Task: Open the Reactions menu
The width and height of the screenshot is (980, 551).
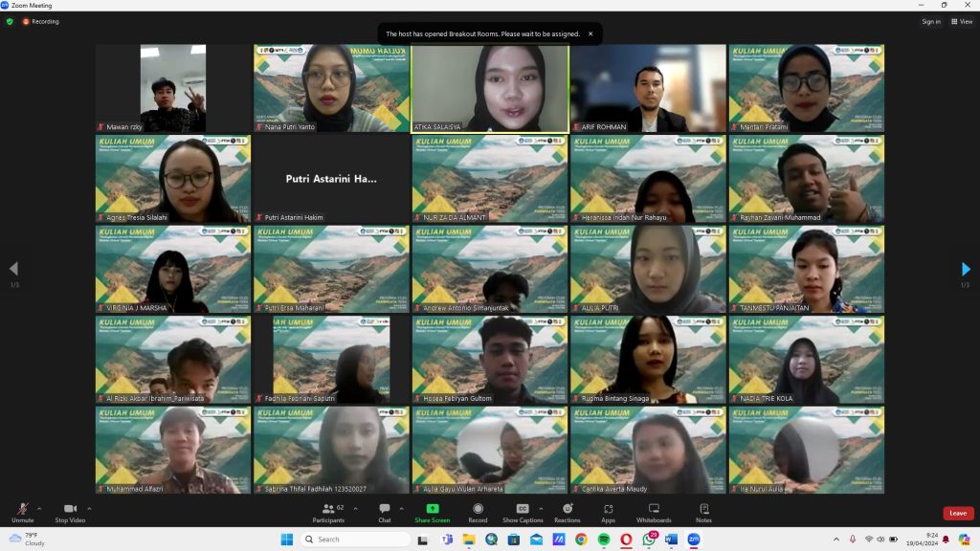Action: pyautogui.click(x=568, y=512)
